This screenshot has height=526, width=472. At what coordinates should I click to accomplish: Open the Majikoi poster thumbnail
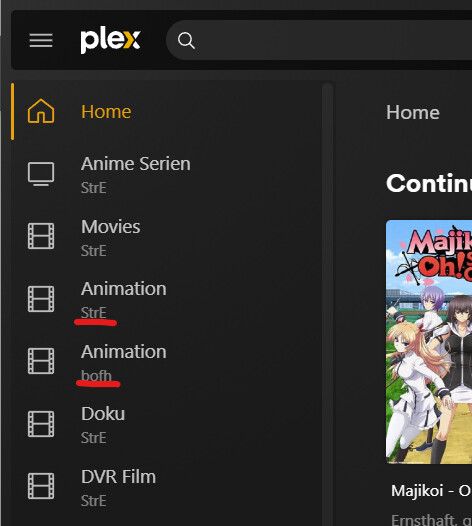click(429, 342)
